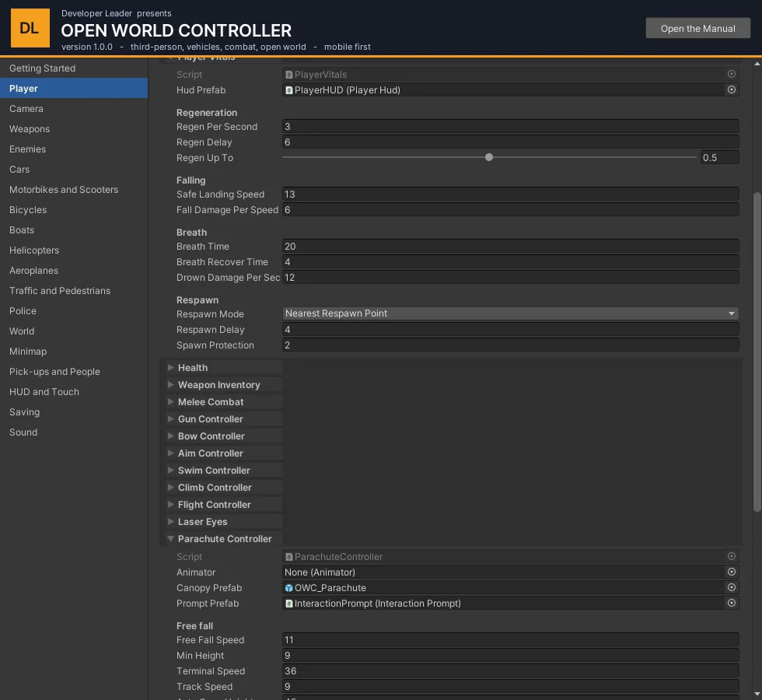
Task: Click the Breath Recover Time field
Action: click(510, 261)
